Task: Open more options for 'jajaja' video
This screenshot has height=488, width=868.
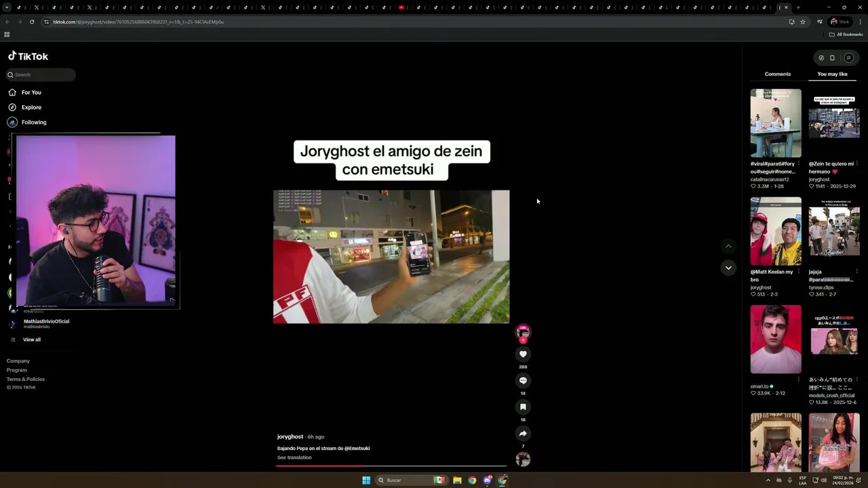Action: coord(857,271)
